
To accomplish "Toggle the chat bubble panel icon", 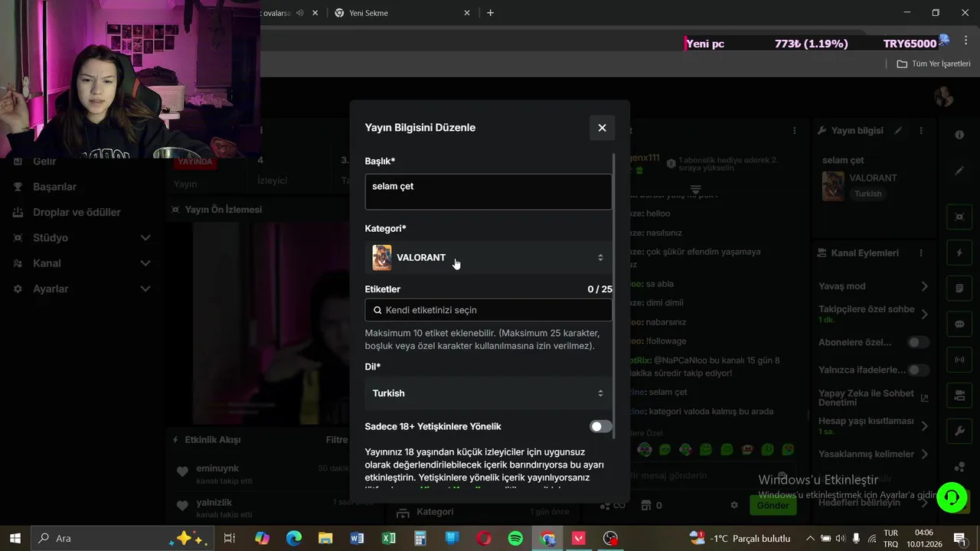I will coord(959,324).
